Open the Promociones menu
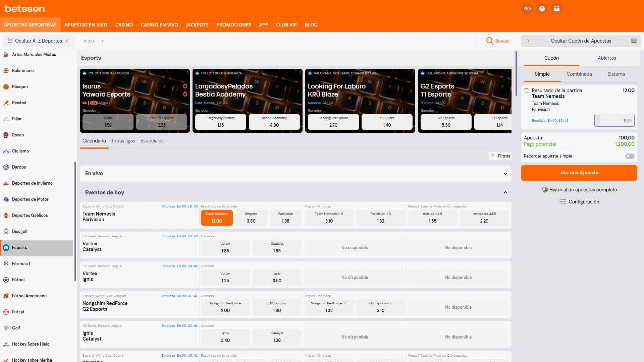 234,25
